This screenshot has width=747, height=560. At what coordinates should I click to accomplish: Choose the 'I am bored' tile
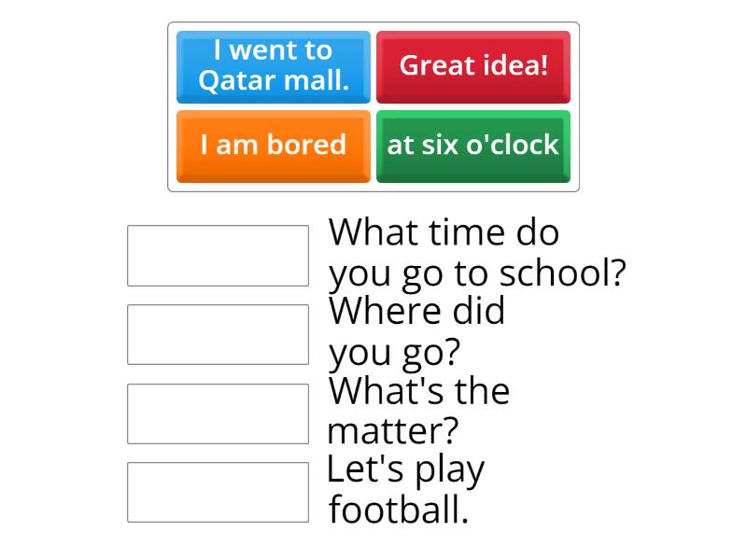[x=274, y=146]
